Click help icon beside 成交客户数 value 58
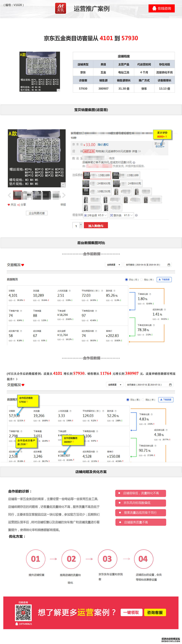This screenshot has width=182, height=644. click(x=21, y=331)
